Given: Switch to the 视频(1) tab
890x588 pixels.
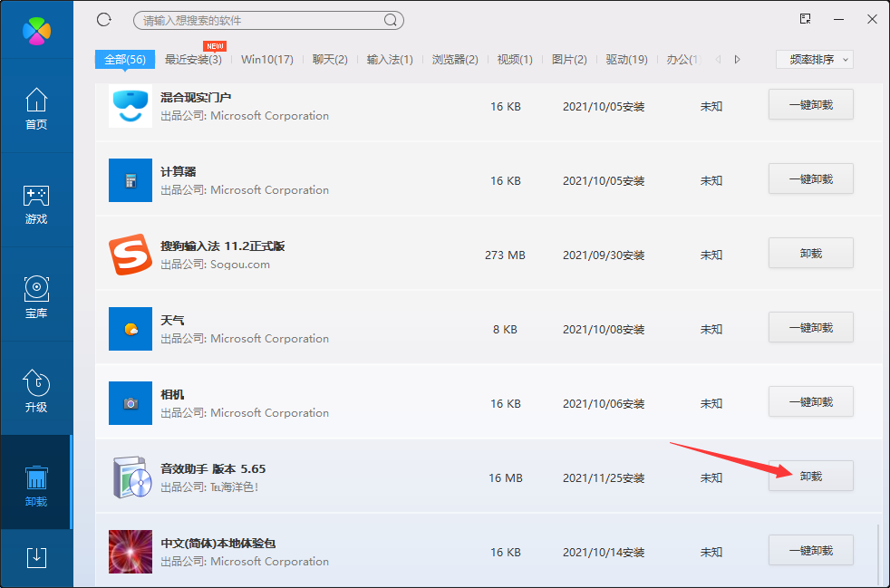Looking at the screenshot, I should (515, 60).
